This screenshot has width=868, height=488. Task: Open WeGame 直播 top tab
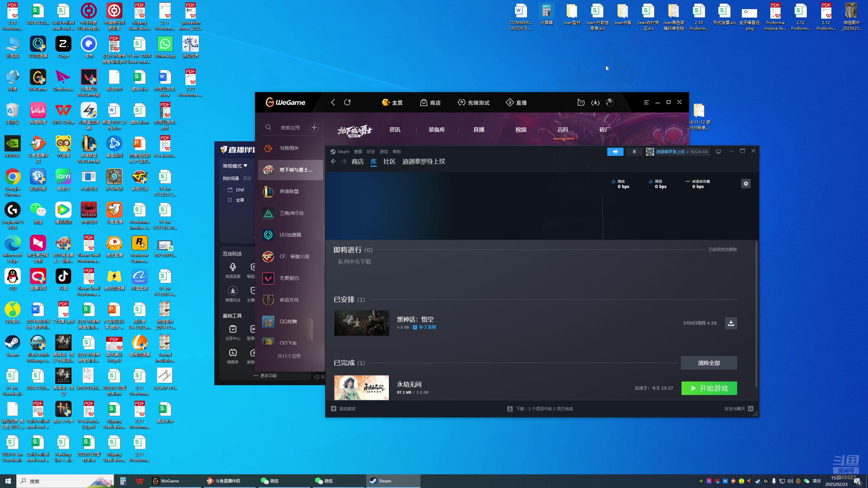(x=516, y=103)
